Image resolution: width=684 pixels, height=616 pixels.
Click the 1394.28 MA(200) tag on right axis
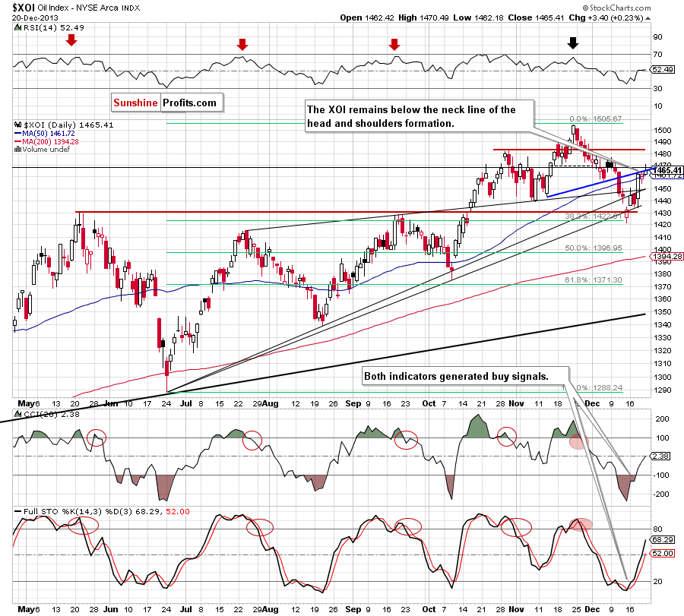[667, 256]
